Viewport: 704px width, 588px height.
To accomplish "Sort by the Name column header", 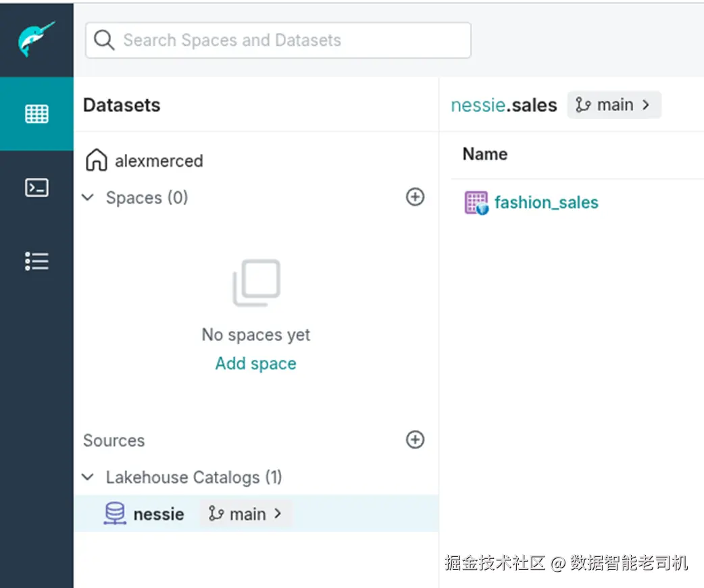I will pos(484,154).
